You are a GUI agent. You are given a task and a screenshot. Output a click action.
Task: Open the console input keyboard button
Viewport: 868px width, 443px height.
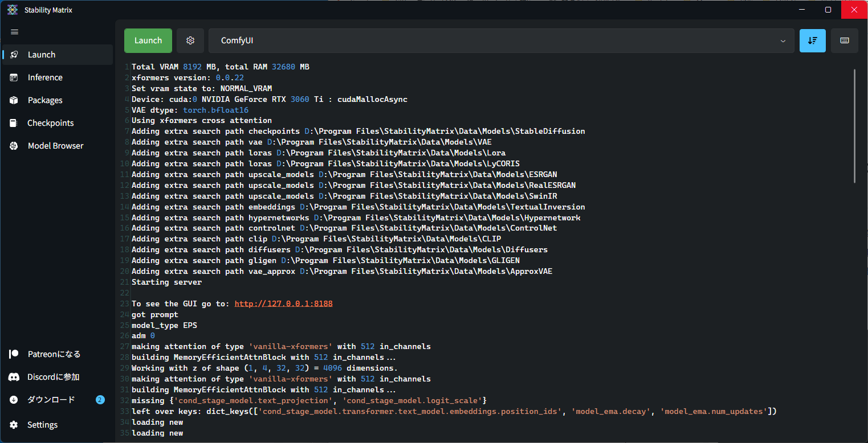click(845, 40)
